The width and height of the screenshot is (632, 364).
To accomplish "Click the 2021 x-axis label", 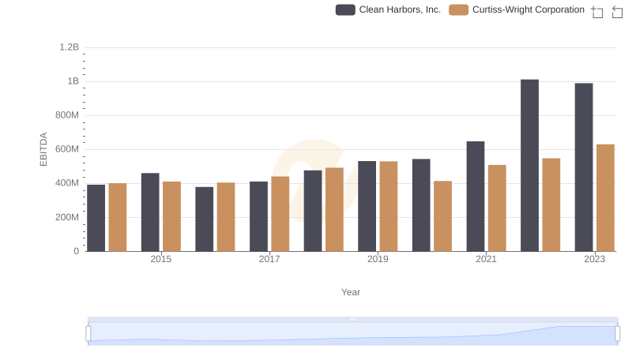I will [x=486, y=259].
